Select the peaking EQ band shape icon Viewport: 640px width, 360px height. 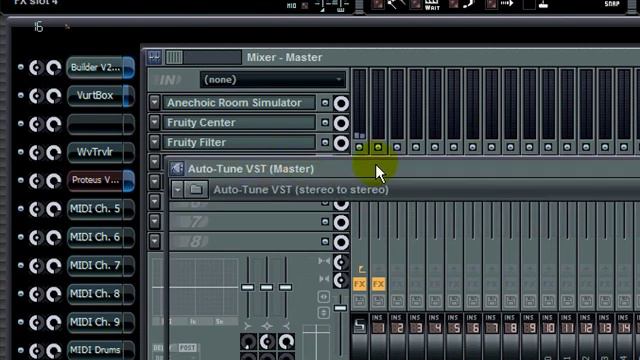pos(267,326)
